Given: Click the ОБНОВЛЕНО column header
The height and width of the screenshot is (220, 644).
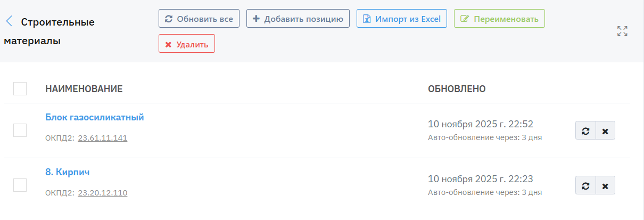Looking at the screenshot, I should coord(457,89).
